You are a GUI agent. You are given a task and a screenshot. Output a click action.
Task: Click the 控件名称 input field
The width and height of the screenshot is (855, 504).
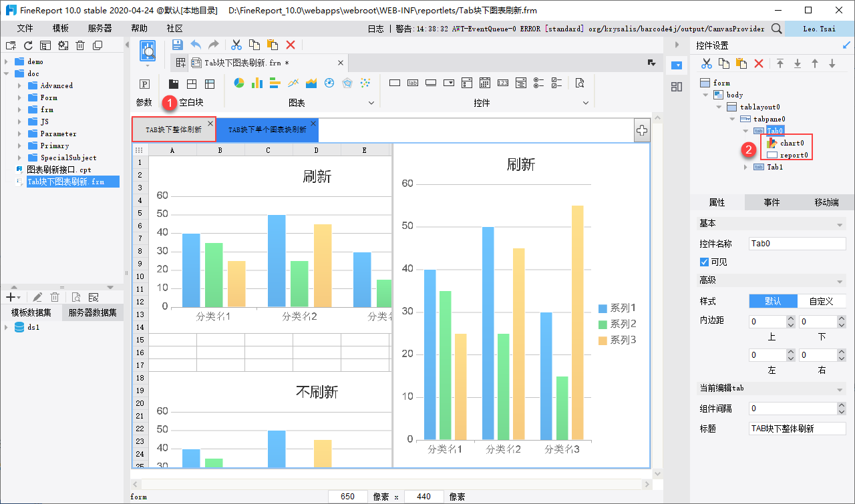(x=798, y=244)
